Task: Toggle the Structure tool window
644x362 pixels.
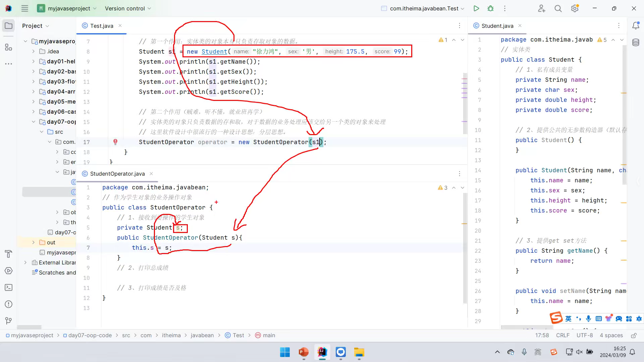Action: [x=9, y=47]
